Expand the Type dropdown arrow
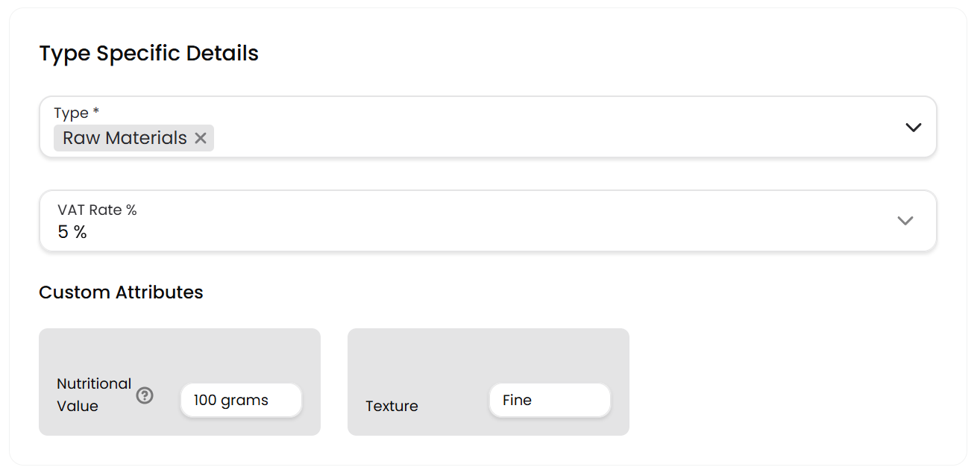Viewport: 980px width, 473px height. (913, 128)
